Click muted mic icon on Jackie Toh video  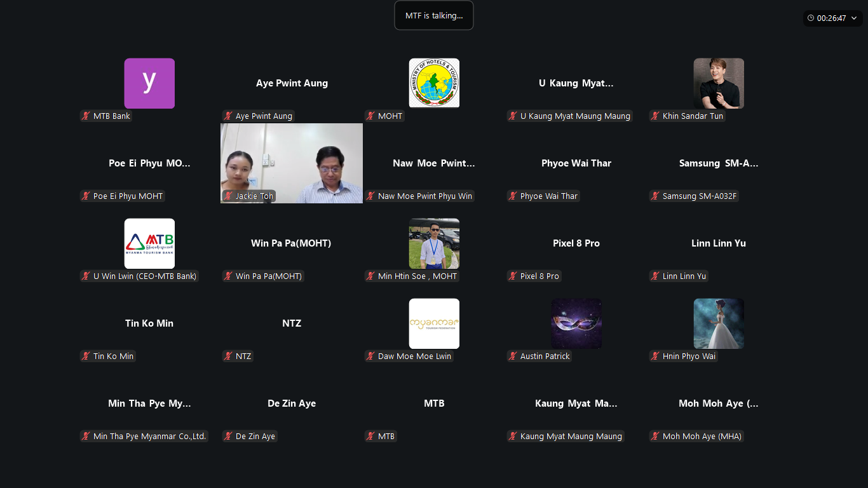point(228,196)
